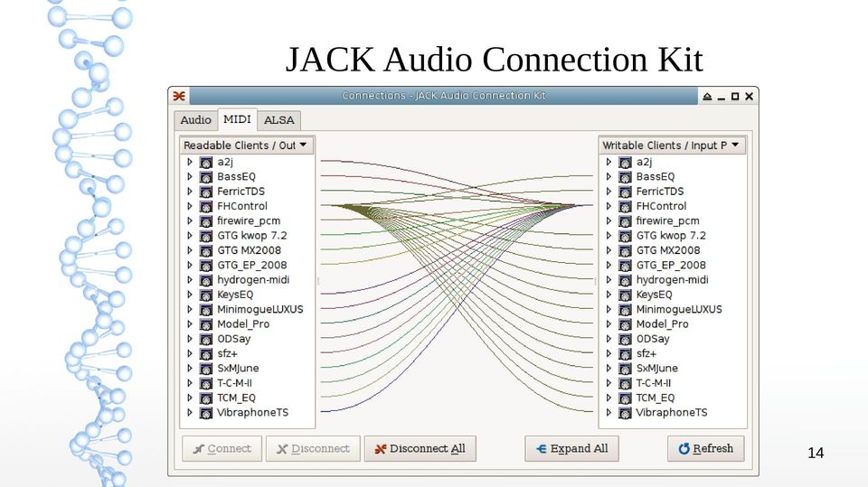Image resolution: width=868 pixels, height=487 pixels.
Task: Click VibraphoneTS icon in writable list
Action: [x=625, y=414]
